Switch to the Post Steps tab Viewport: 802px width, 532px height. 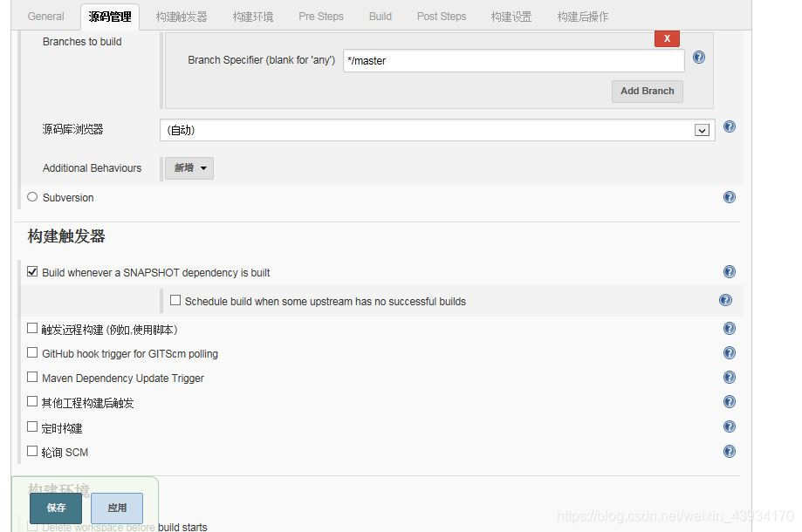click(x=442, y=17)
